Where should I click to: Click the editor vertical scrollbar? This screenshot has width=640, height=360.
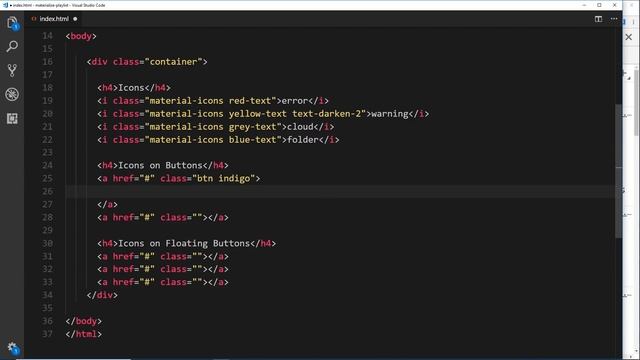click(619, 171)
